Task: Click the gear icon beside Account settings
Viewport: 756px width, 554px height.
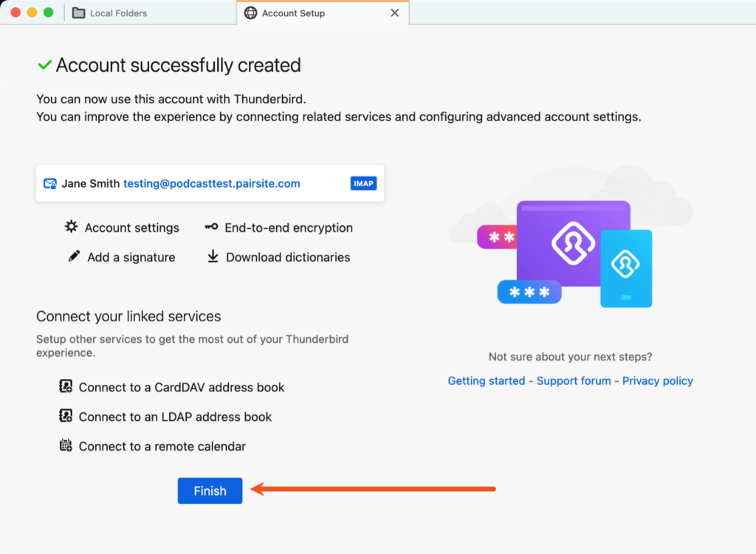Action: coord(72,227)
